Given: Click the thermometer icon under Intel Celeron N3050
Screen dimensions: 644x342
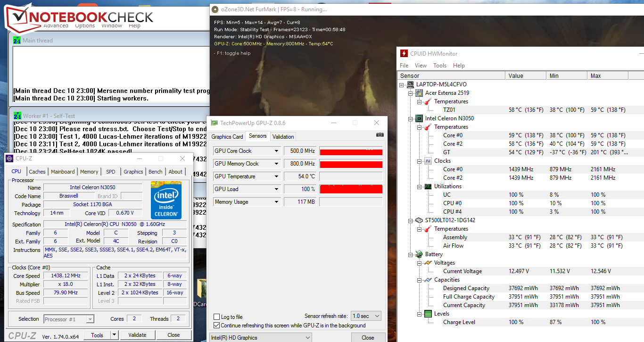Looking at the screenshot, I should point(428,127).
